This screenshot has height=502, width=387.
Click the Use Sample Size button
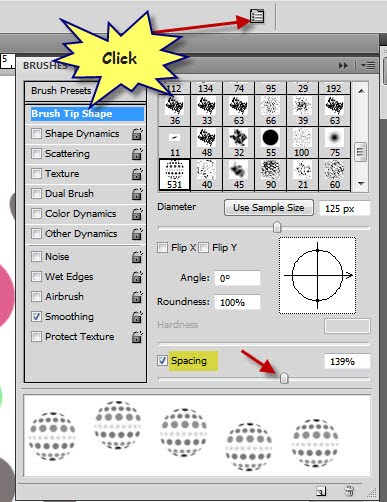click(x=269, y=208)
